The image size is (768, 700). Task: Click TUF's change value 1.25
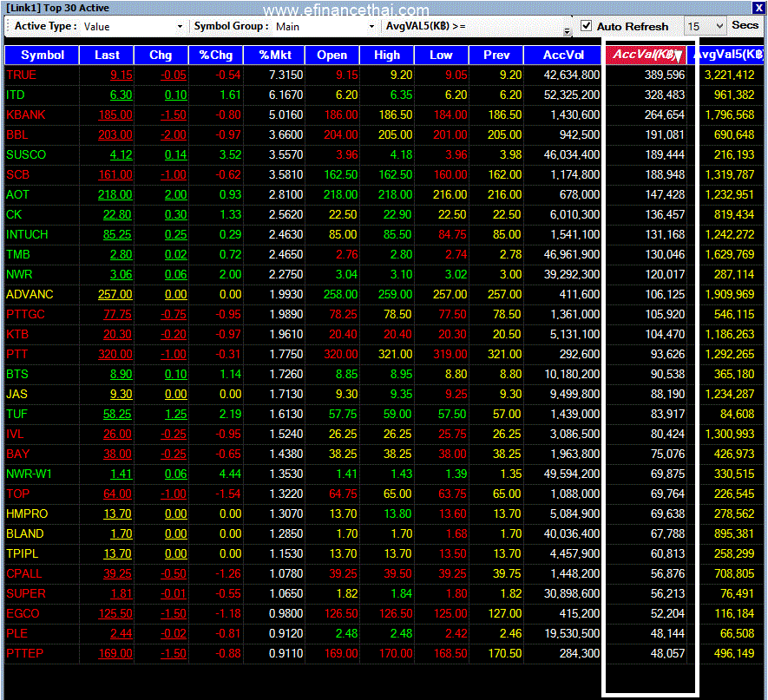(x=176, y=414)
